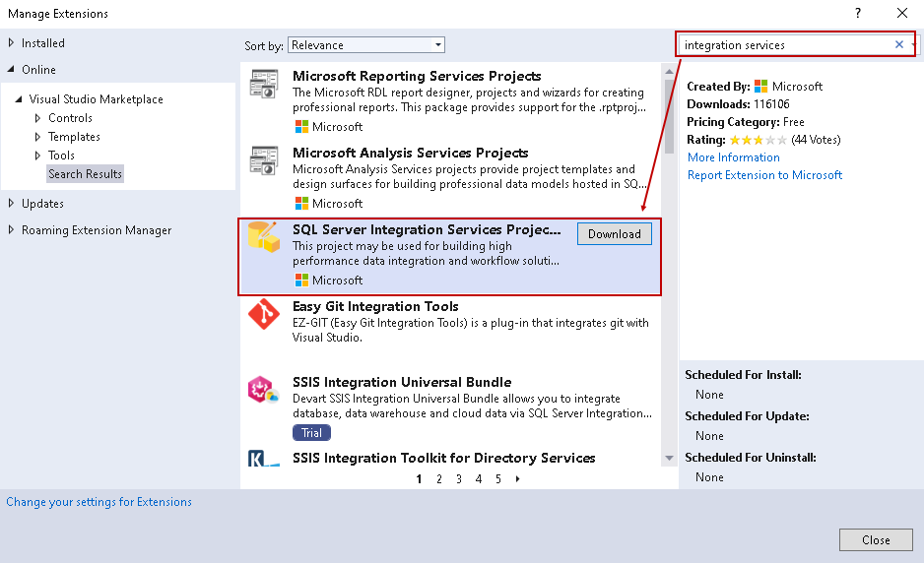Expand the Controls tree node
The height and width of the screenshot is (563, 924).
38,118
